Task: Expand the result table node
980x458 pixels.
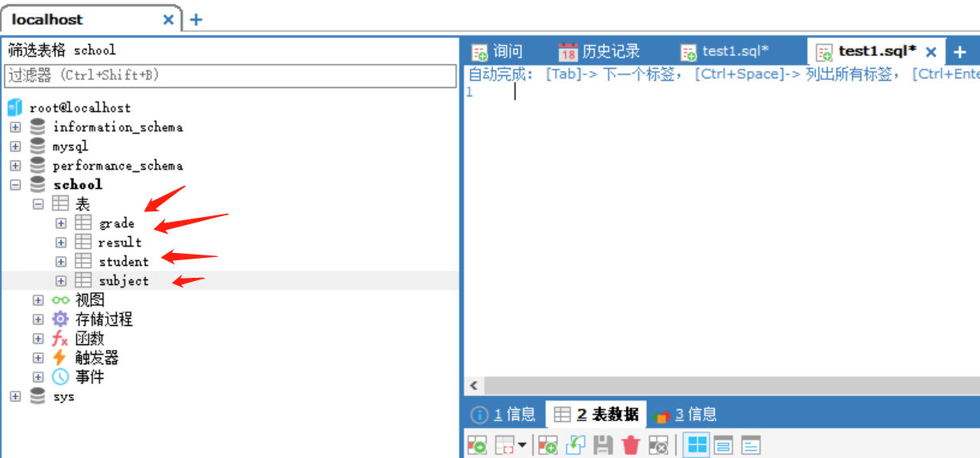Action: (x=61, y=243)
